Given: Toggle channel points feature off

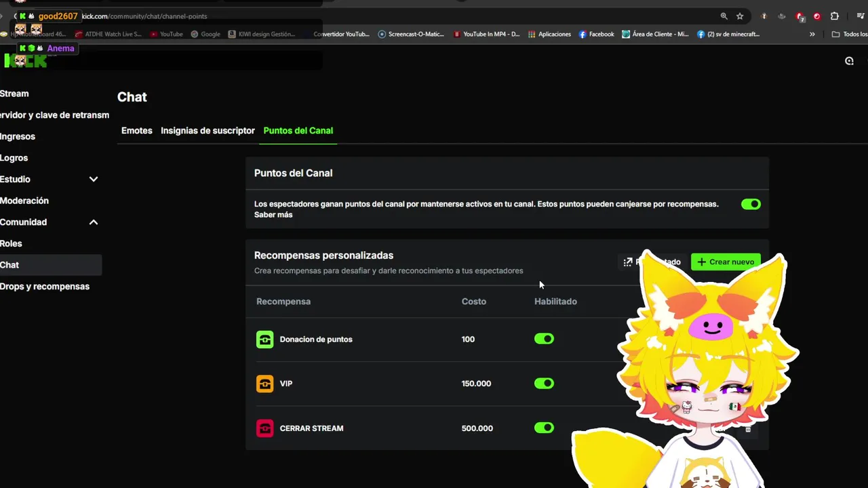Looking at the screenshot, I should coord(751,204).
